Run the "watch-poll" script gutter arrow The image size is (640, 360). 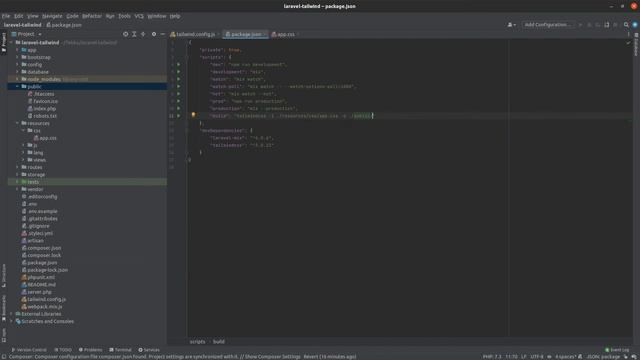178,87
